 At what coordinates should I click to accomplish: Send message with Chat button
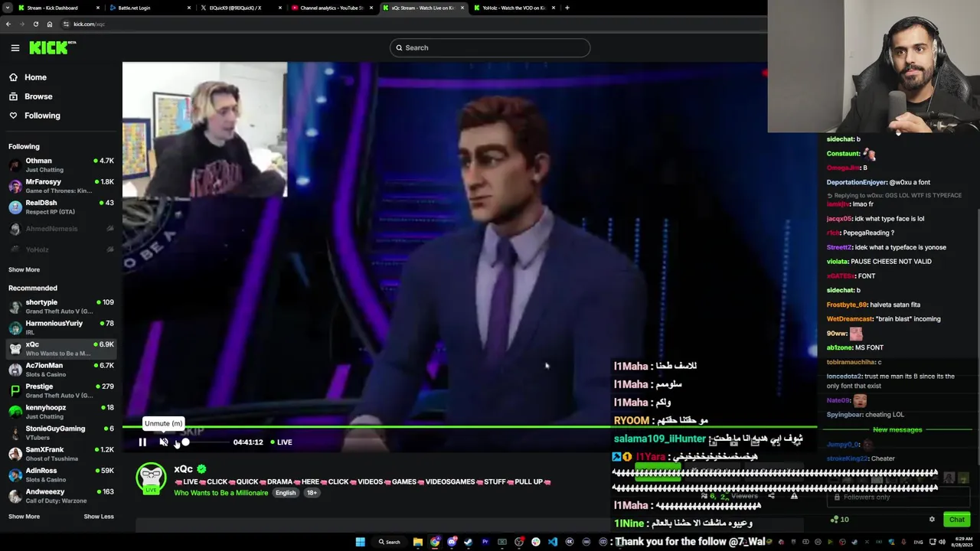point(957,520)
